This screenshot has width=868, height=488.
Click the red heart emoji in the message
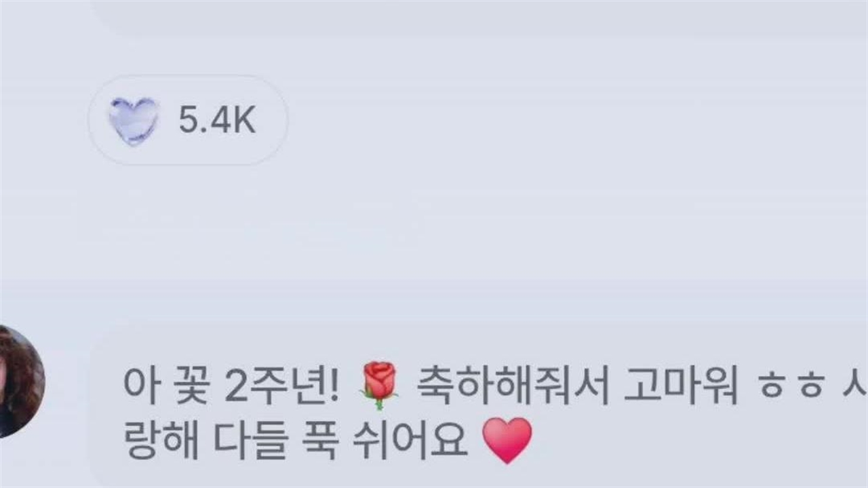(507, 441)
